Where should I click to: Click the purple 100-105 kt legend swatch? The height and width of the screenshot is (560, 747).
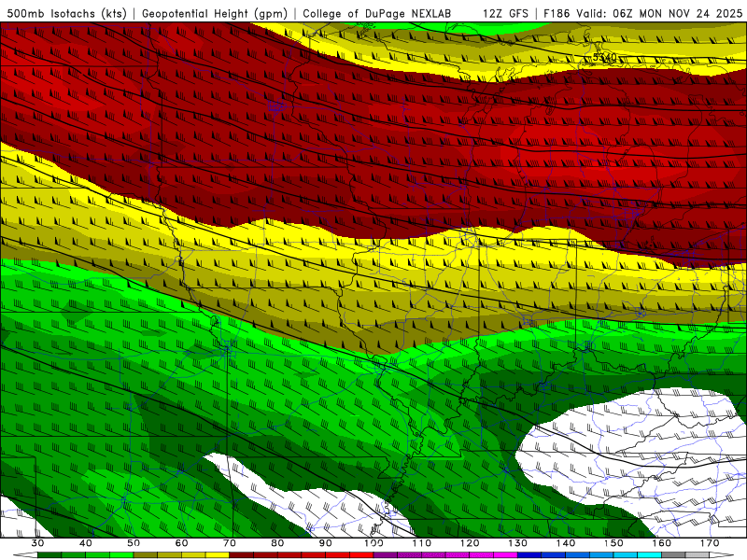(x=386, y=555)
